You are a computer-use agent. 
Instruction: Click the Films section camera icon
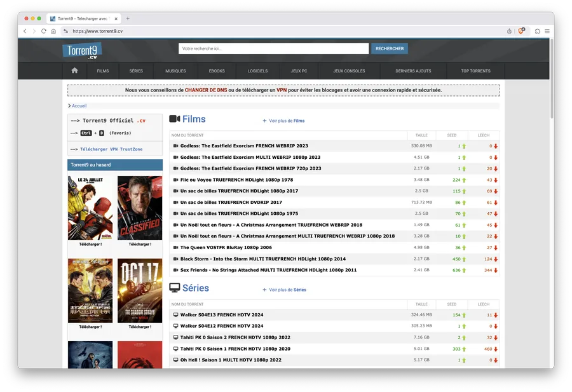coord(175,119)
